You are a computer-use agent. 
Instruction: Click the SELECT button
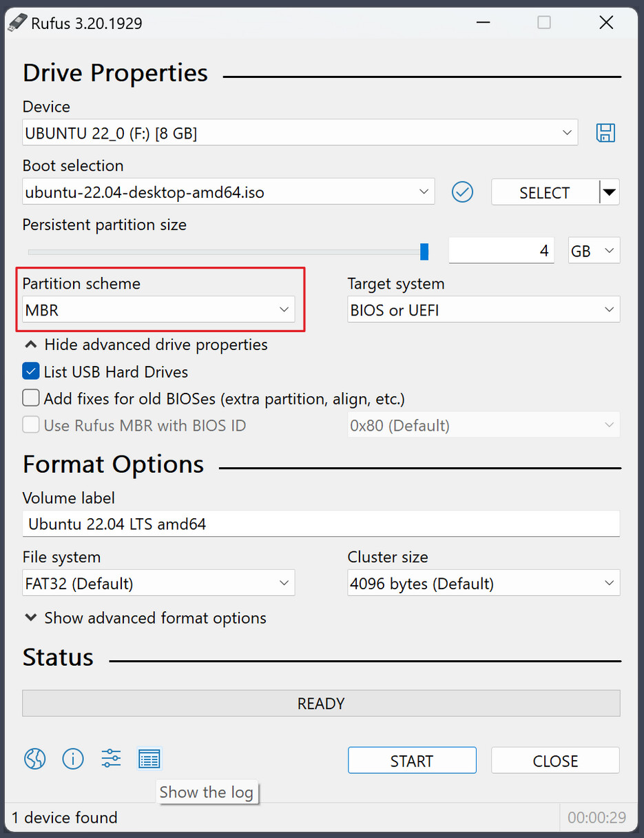[544, 192]
